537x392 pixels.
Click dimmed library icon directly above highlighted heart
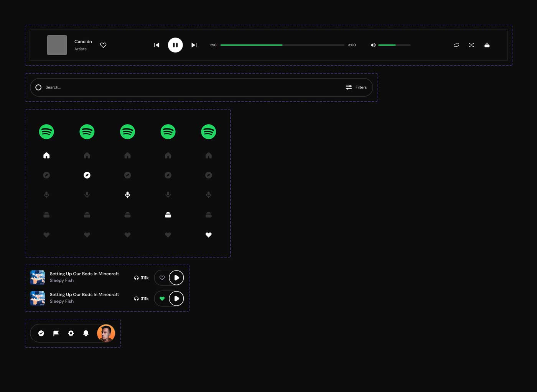[x=209, y=215]
